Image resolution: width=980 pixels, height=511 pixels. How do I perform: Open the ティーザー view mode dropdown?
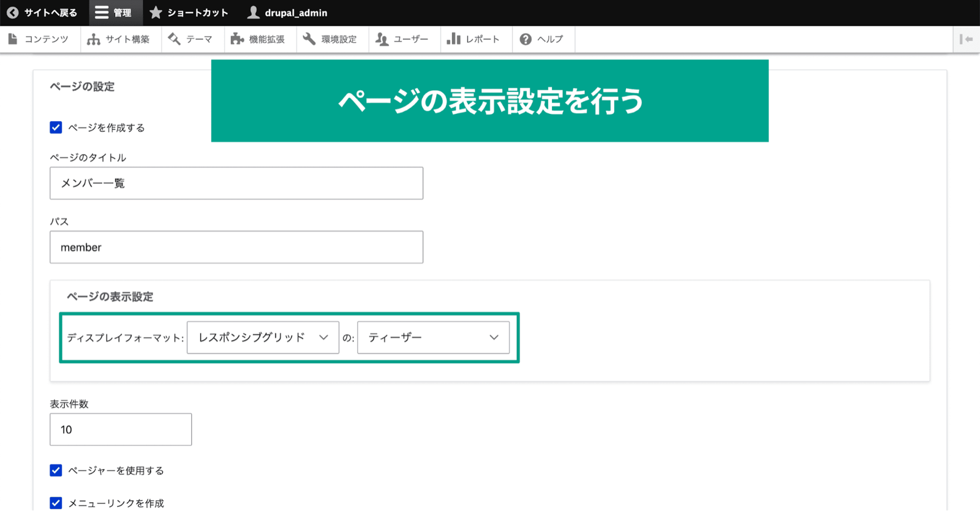click(433, 338)
